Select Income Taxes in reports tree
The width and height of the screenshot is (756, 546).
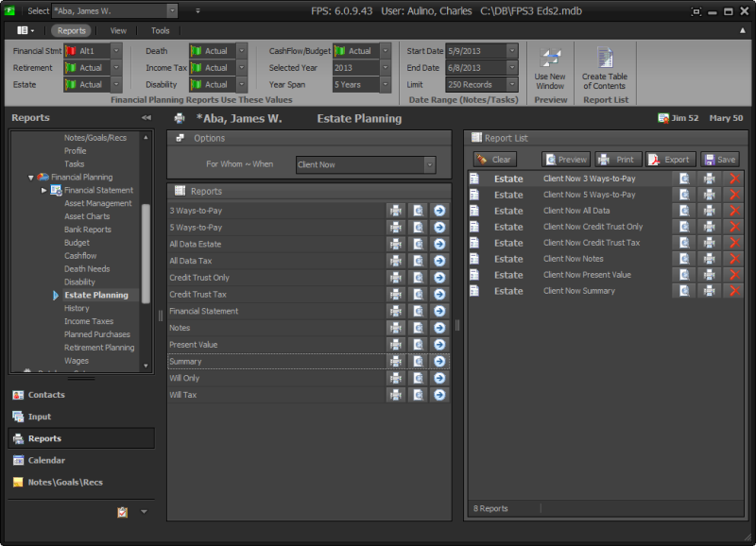tap(89, 321)
